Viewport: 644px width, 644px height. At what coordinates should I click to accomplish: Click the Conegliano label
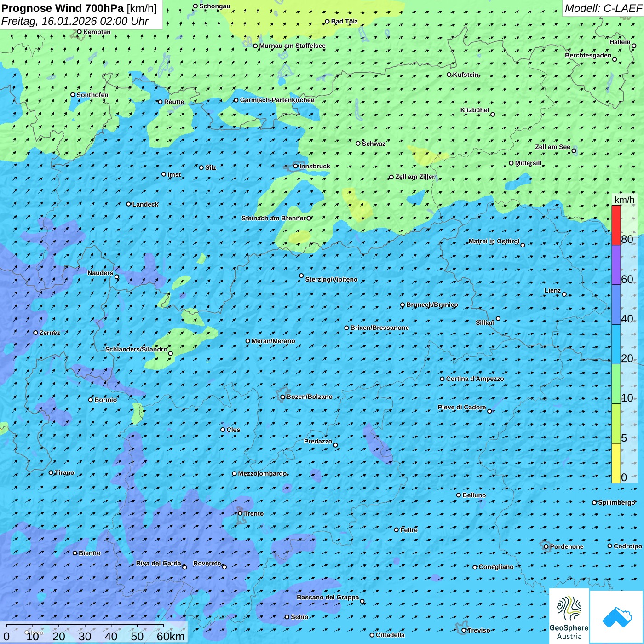pos(496,567)
